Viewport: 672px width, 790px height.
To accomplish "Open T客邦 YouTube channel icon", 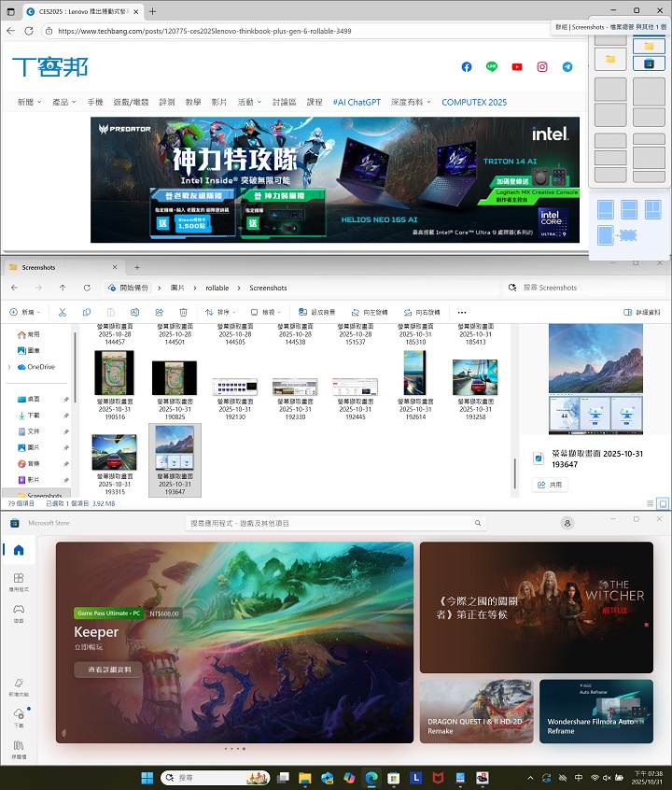I will tap(517, 67).
